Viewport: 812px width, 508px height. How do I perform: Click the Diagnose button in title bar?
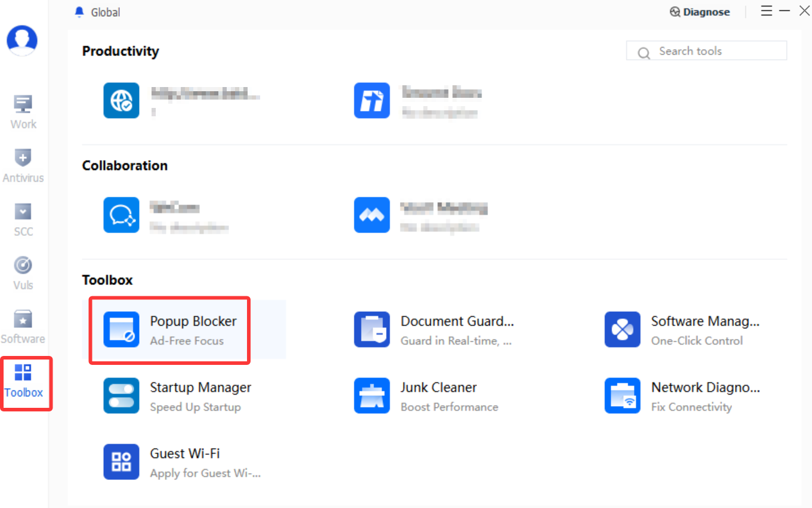pos(700,12)
